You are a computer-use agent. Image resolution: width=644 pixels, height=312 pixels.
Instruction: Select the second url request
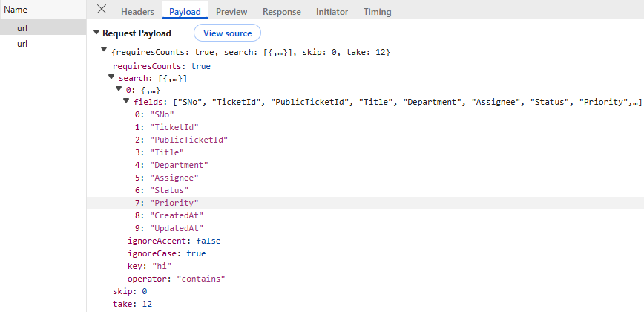pyautogui.click(x=22, y=44)
